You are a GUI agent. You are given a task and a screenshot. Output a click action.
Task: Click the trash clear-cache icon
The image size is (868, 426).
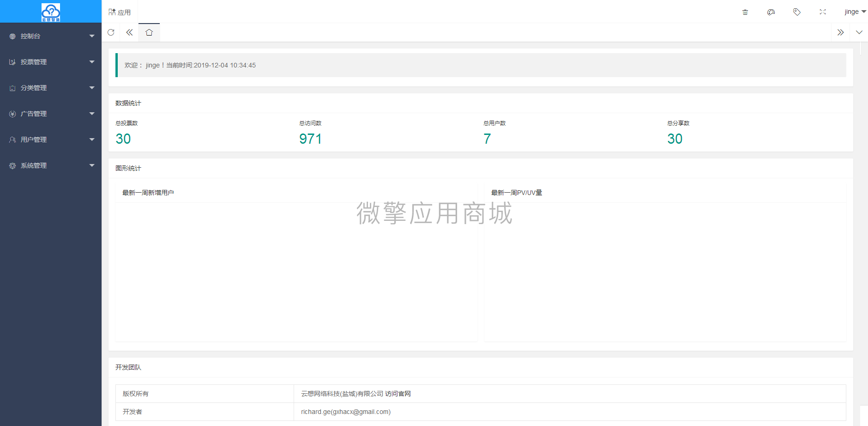point(745,12)
